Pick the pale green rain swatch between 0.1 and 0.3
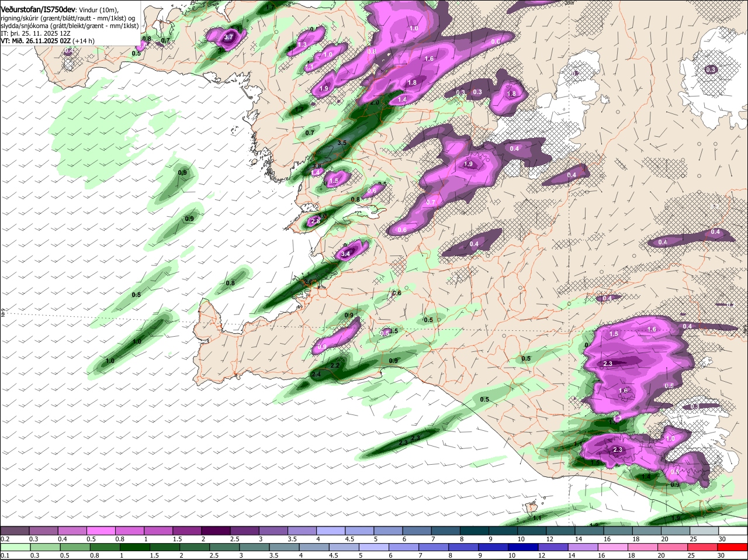This screenshot has height=560, width=748. (x=15, y=547)
